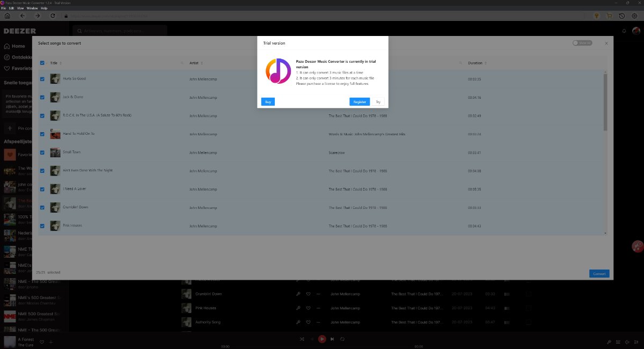Click the key register icon in toolbar

[x=596, y=16]
